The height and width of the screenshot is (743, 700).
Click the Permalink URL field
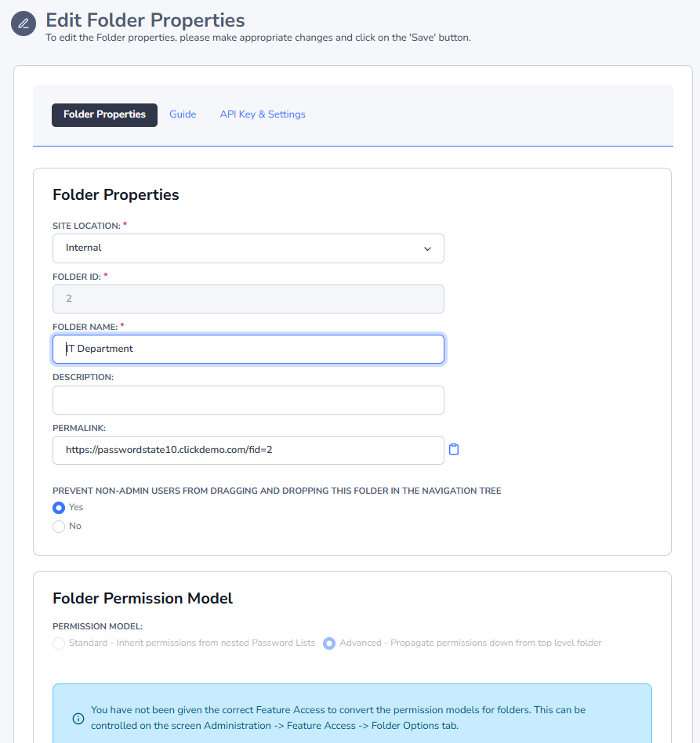[x=248, y=450]
